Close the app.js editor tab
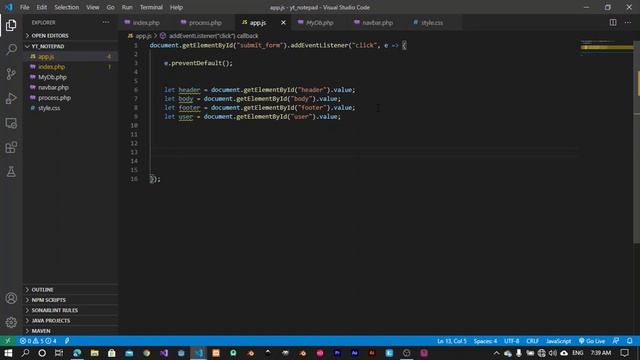Image resolution: width=640 pixels, height=360 pixels. coord(283,23)
